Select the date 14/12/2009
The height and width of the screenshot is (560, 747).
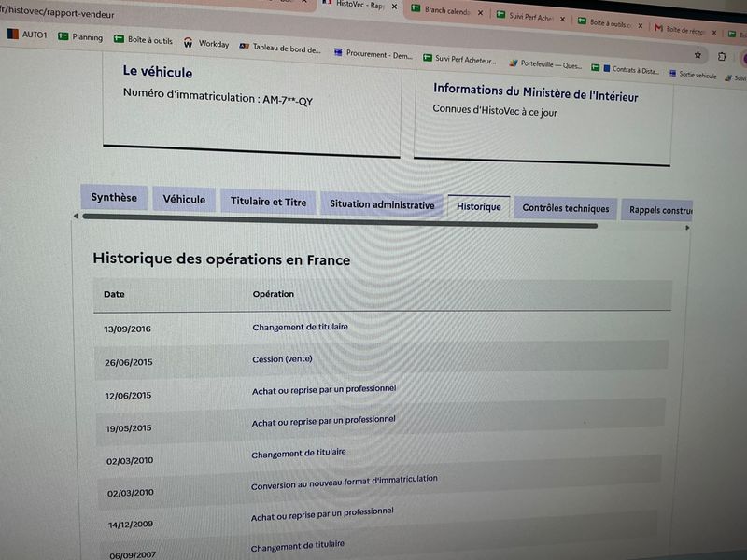[x=131, y=525]
